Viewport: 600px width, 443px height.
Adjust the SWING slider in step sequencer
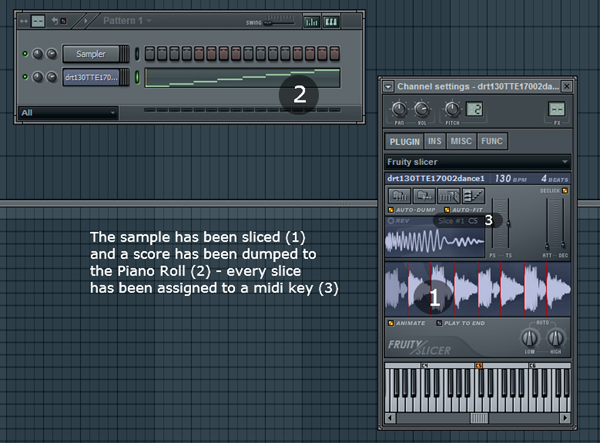tap(280, 23)
